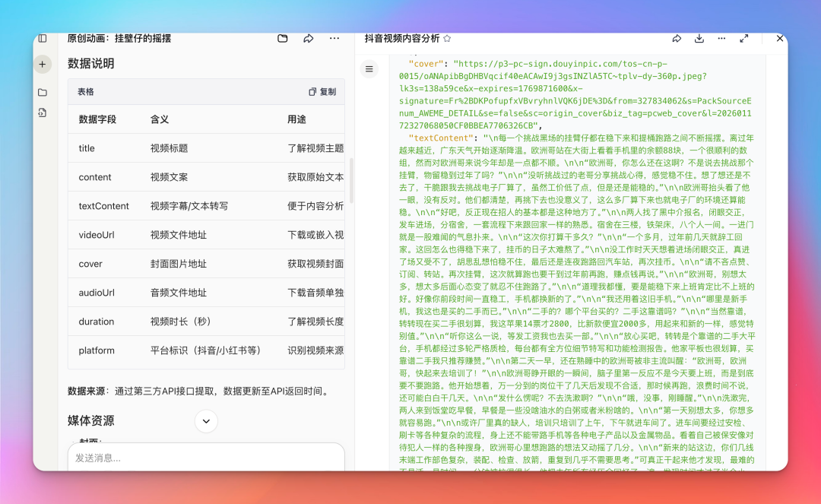
Task: Open the more options menu for 原创动画
Action: click(x=332, y=38)
